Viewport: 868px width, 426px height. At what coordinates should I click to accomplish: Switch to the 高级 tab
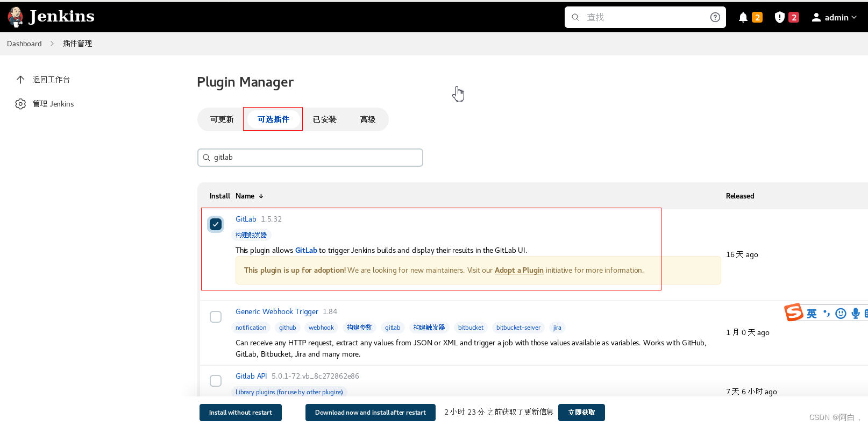pyautogui.click(x=368, y=119)
